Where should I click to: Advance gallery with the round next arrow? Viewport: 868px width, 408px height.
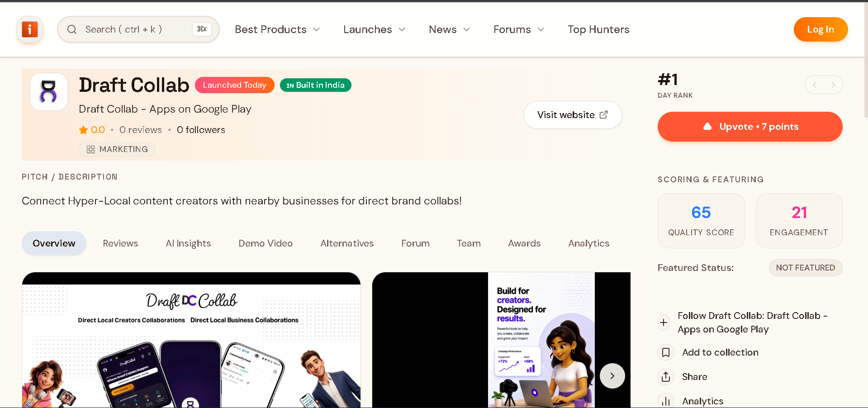pos(612,376)
